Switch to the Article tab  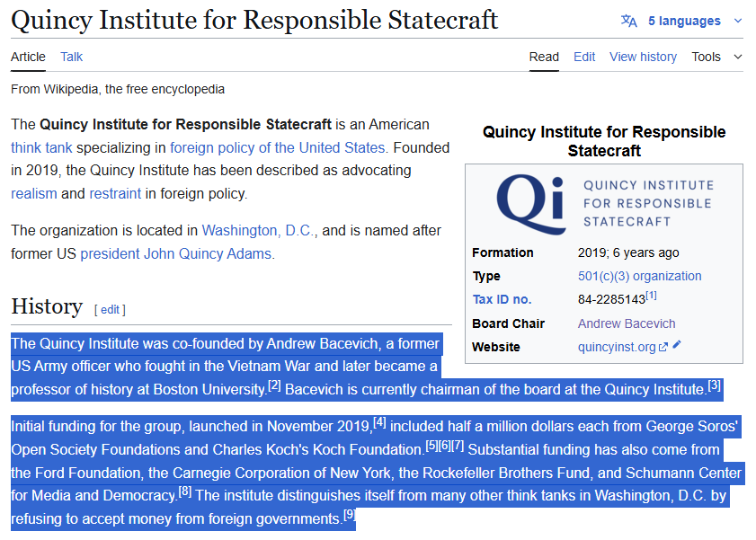coord(28,57)
